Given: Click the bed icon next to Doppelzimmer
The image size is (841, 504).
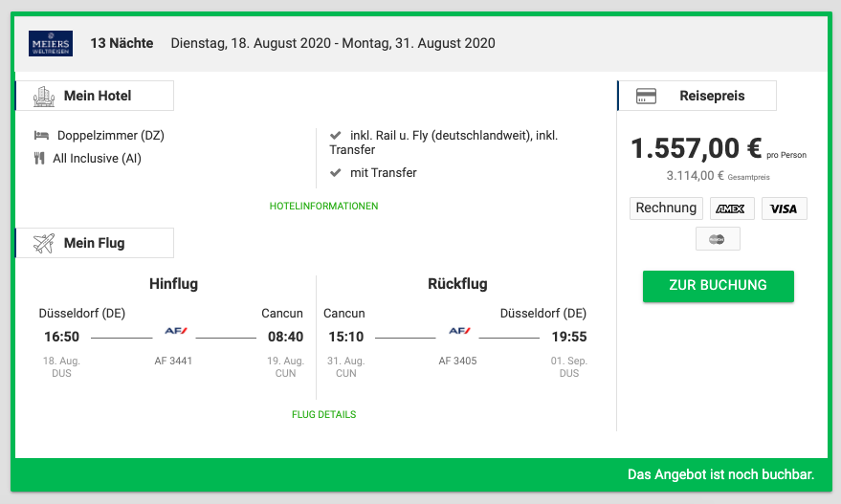Looking at the screenshot, I should coord(41,136).
